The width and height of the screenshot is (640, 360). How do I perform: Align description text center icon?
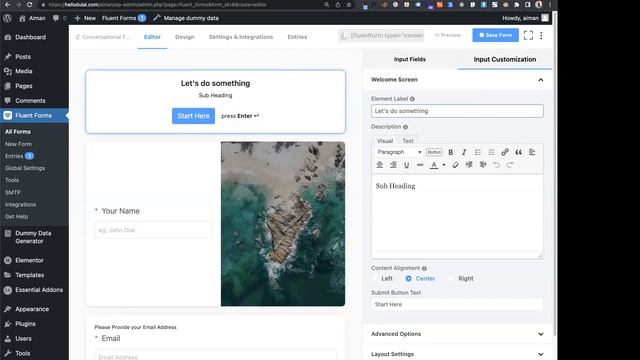(380, 165)
